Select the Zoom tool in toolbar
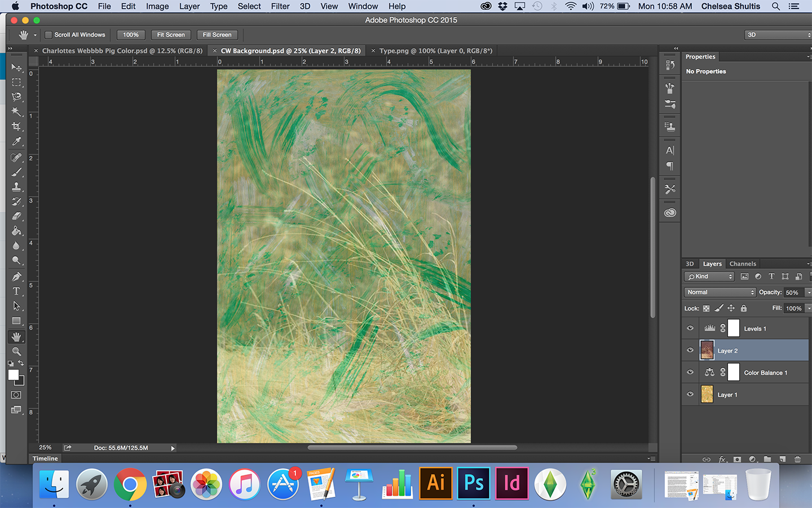Image resolution: width=812 pixels, height=508 pixels. pos(16,351)
